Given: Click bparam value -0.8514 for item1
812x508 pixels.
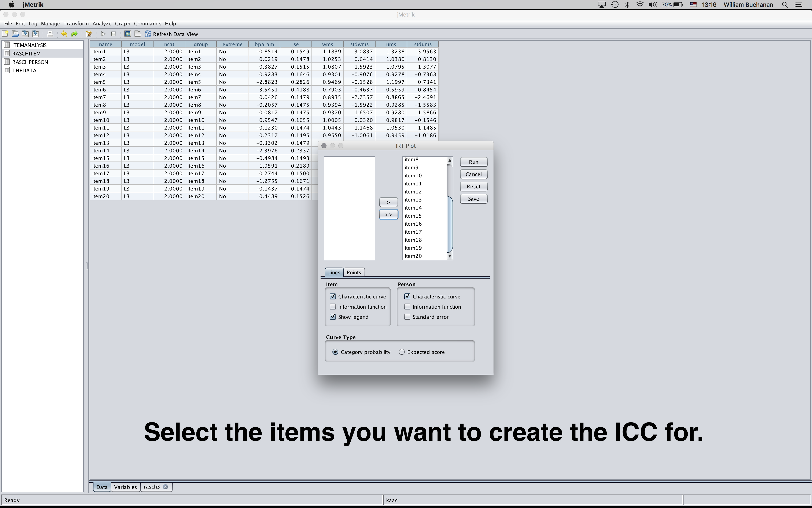Looking at the screenshot, I should (x=264, y=52).
